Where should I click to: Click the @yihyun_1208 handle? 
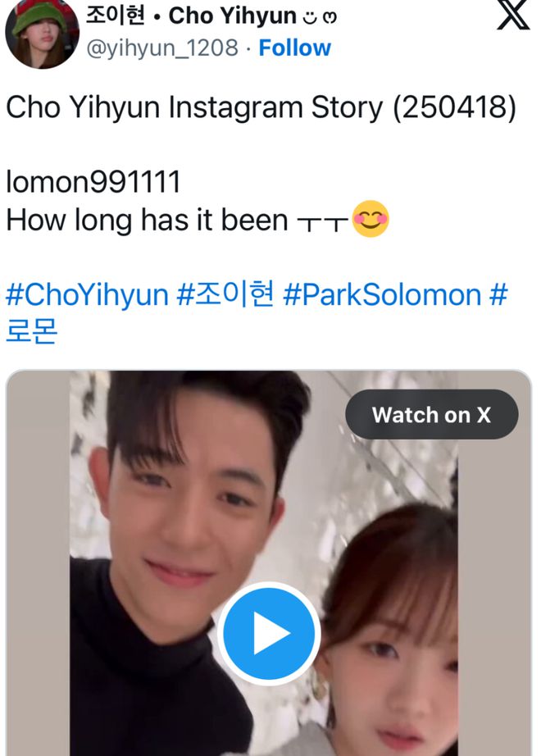tap(162, 48)
